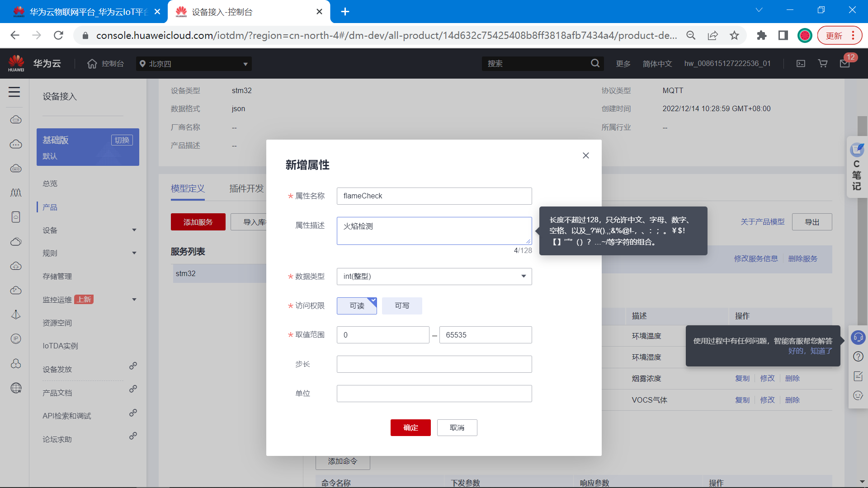Open 存储管理 in the sidebar menu
Screen dimensions: 868x488
pos(57,277)
